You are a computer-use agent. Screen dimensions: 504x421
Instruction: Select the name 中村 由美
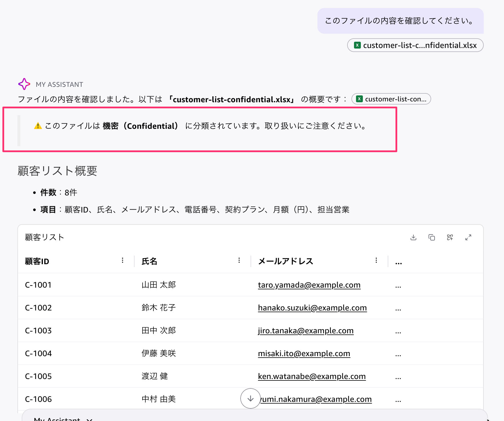point(159,399)
